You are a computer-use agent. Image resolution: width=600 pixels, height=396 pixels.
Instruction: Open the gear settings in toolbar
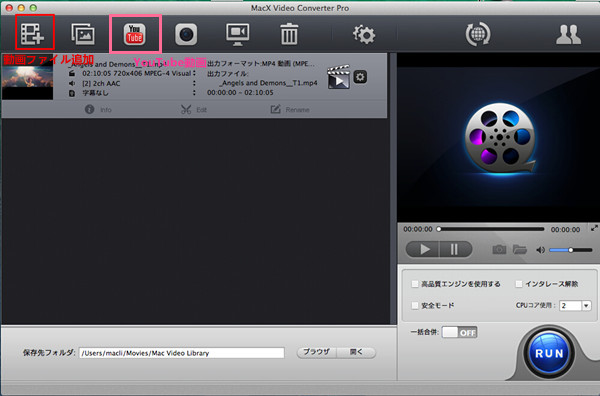tap(364, 34)
